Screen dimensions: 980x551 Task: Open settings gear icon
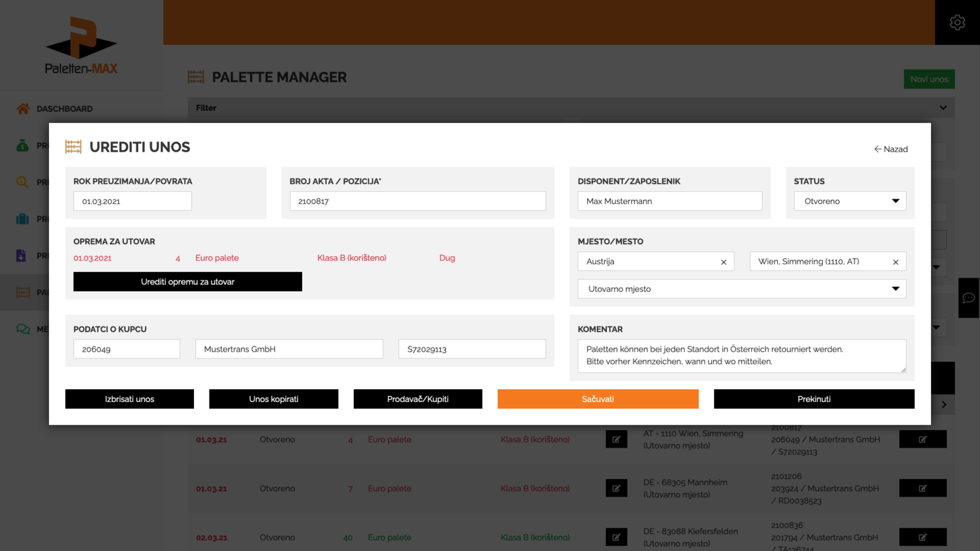(x=957, y=22)
